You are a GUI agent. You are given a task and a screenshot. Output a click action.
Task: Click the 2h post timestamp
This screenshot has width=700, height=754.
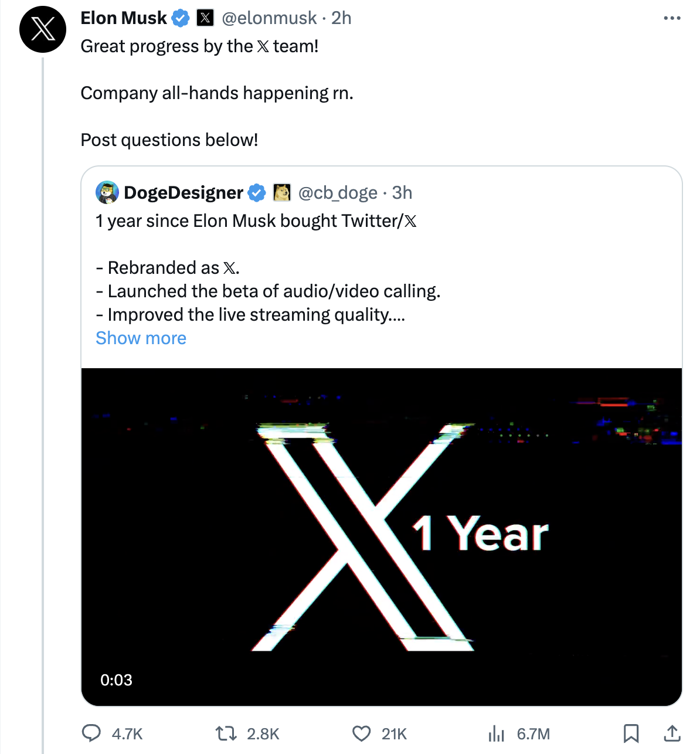point(341,18)
